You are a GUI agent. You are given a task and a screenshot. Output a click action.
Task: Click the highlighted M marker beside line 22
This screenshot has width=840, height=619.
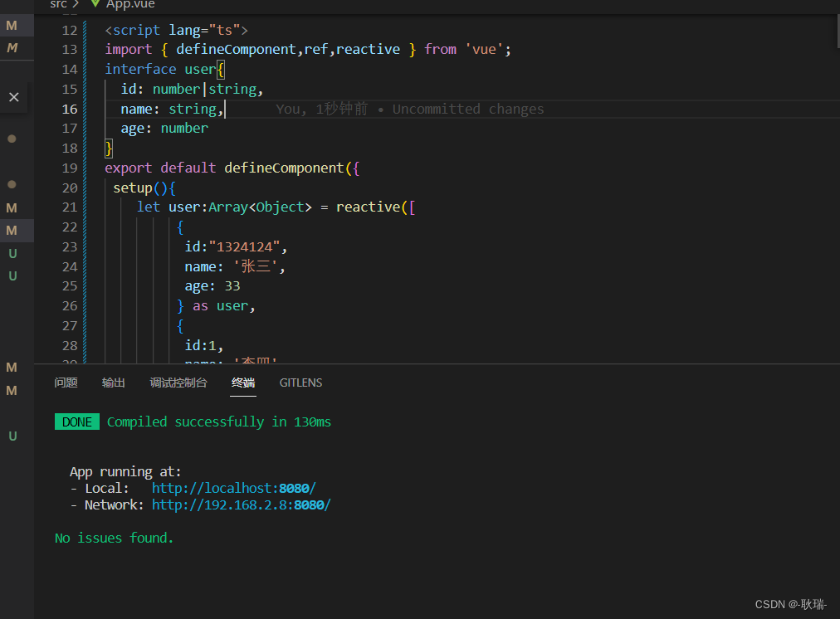[12, 230]
